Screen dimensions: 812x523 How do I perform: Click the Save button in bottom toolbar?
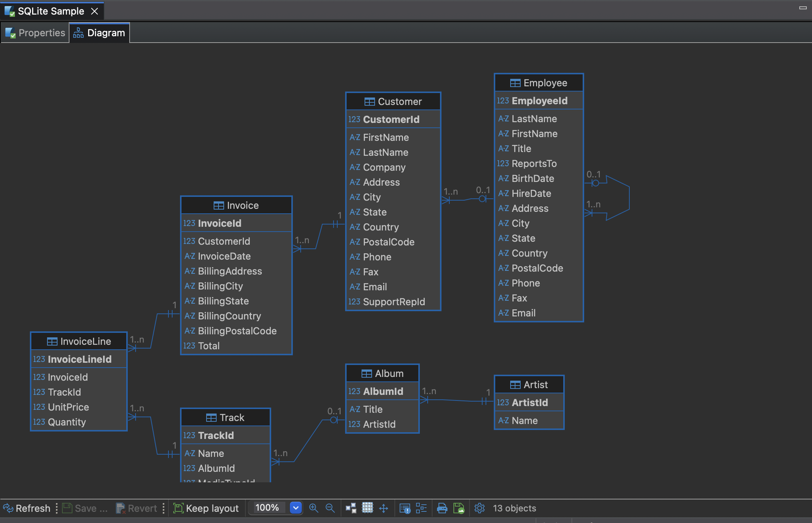tap(85, 508)
